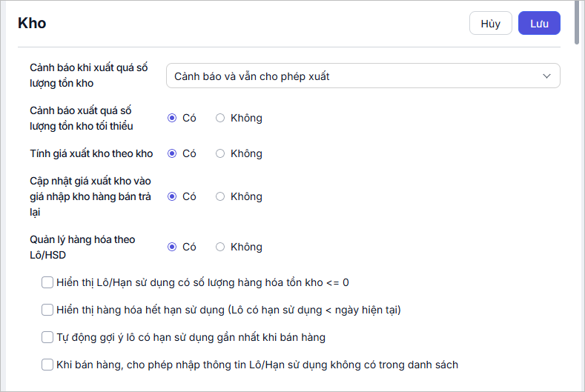Allow entering Lô/Hạn sử dụng not in list
This screenshot has height=392, width=585.
point(47,365)
